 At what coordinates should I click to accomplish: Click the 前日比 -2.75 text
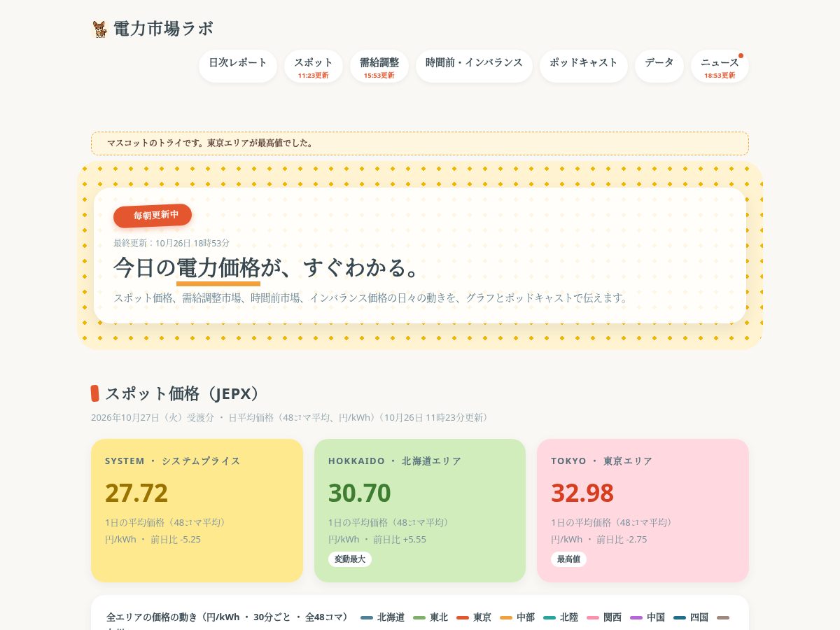(x=622, y=539)
